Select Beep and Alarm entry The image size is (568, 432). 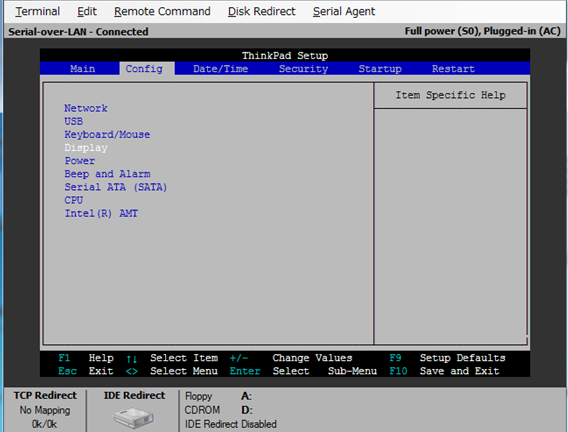[107, 174]
